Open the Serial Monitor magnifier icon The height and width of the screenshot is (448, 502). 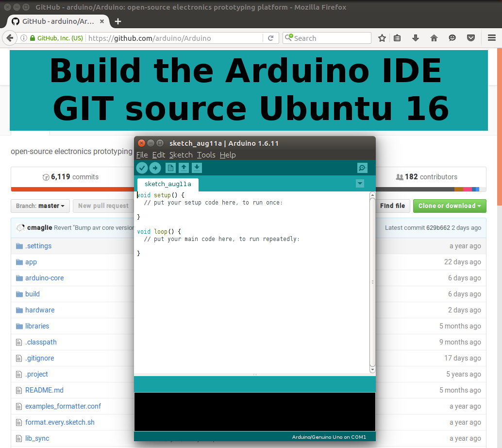coord(362,168)
